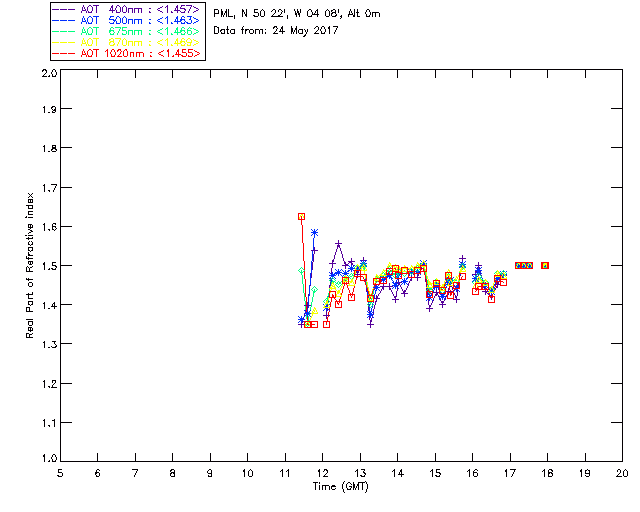Screen dimensions: 640x512
Task: Click the x-axis tick label '10'
Action: tap(247, 473)
